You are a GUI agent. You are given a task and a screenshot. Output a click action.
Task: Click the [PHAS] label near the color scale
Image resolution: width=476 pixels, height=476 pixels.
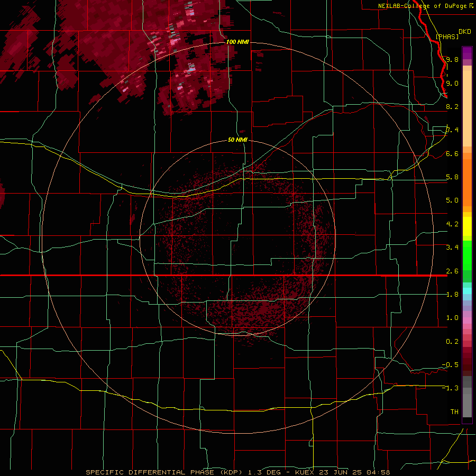(x=447, y=36)
